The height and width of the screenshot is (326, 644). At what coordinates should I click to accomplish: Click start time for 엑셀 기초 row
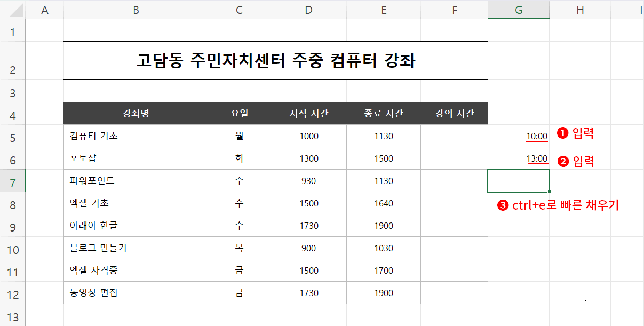pyautogui.click(x=308, y=203)
